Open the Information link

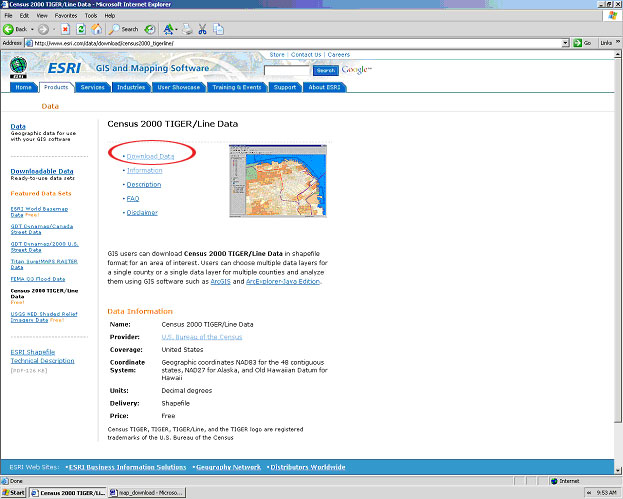[145, 170]
